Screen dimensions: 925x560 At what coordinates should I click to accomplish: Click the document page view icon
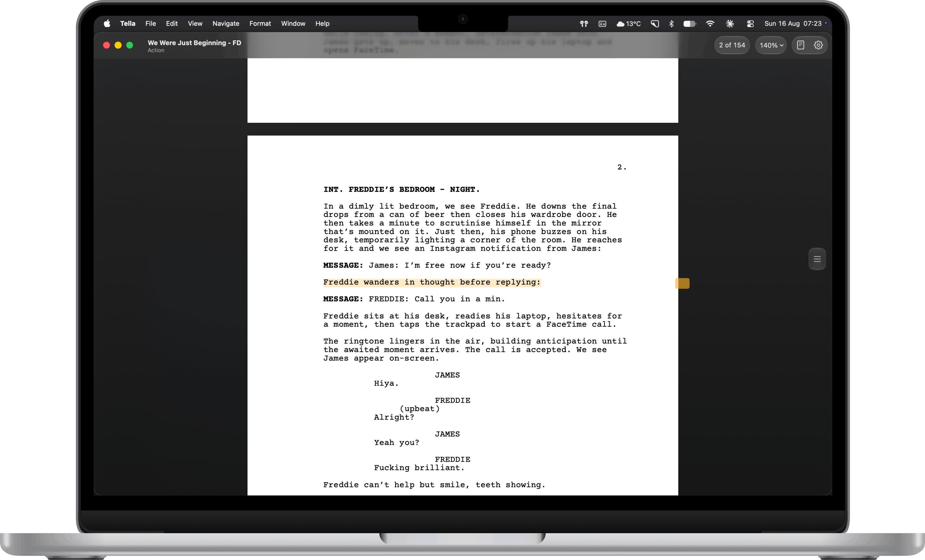[800, 45]
